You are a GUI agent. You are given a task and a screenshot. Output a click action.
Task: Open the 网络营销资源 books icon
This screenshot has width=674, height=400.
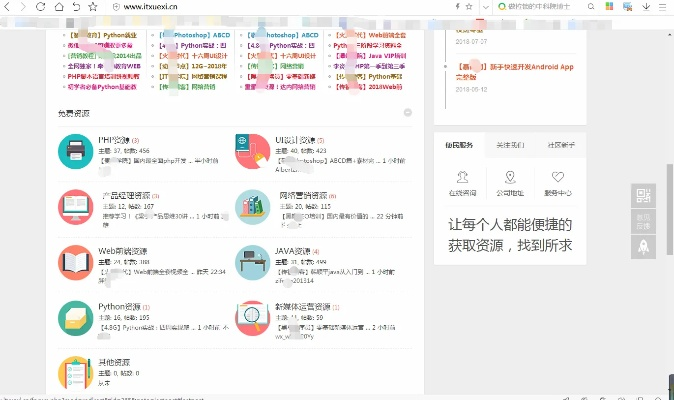pos(253,207)
